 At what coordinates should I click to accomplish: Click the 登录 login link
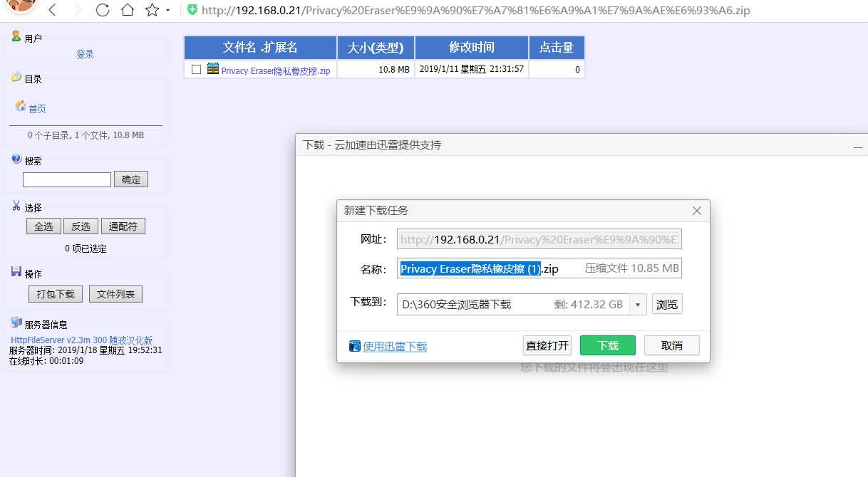point(85,54)
